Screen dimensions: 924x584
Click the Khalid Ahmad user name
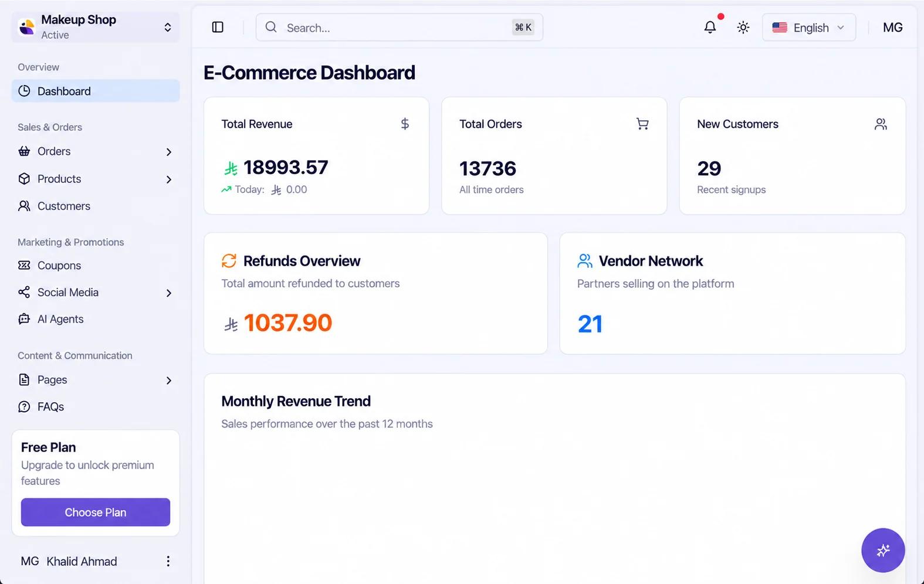(82, 561)
